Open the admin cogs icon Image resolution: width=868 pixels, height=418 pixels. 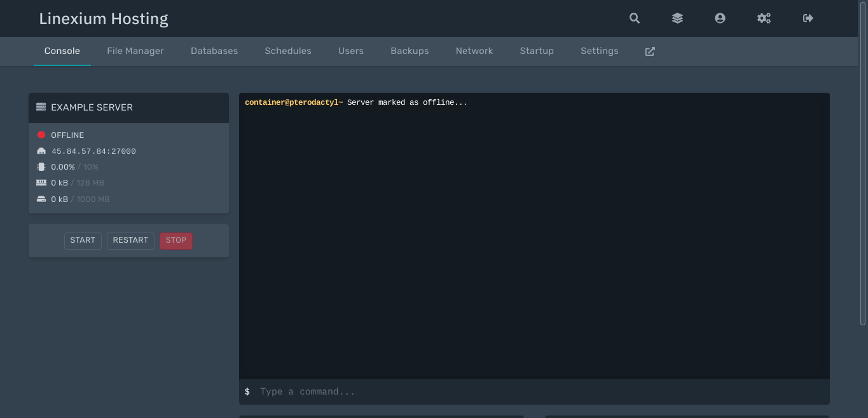(764, 18)
